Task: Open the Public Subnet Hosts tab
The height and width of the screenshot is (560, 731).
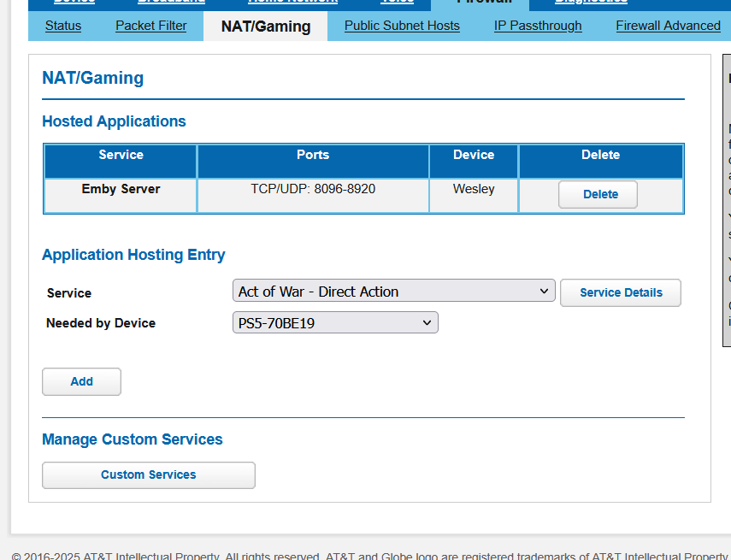Action: [402, 26]
